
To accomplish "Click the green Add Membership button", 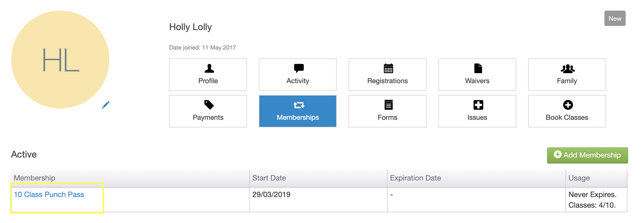I will pyautogui.click(x=587, y=155).
